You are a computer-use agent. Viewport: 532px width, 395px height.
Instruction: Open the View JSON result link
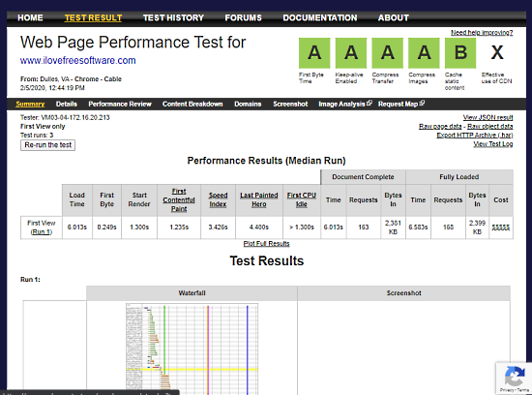488,117
